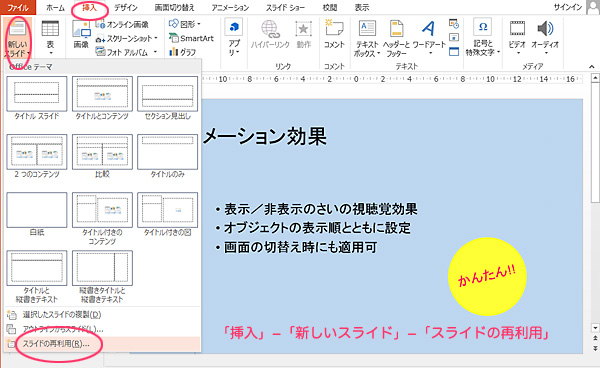Switch to the ホーム tab

55,7
